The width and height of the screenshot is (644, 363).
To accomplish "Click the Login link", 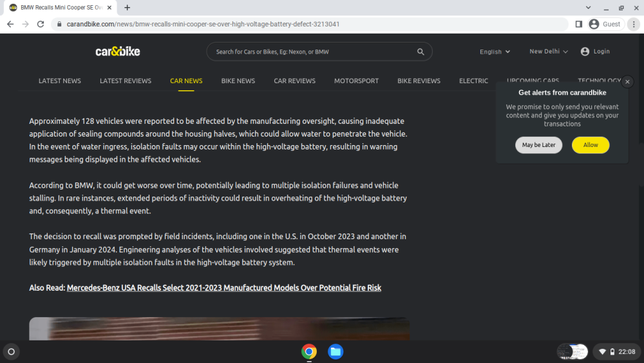I will coord(601,52).
